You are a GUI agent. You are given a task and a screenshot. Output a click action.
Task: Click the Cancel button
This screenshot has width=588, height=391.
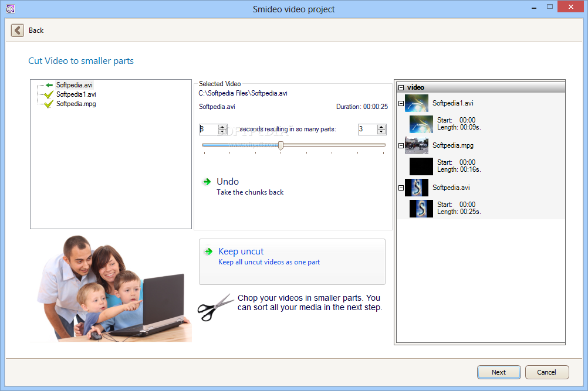click(547, 372)
